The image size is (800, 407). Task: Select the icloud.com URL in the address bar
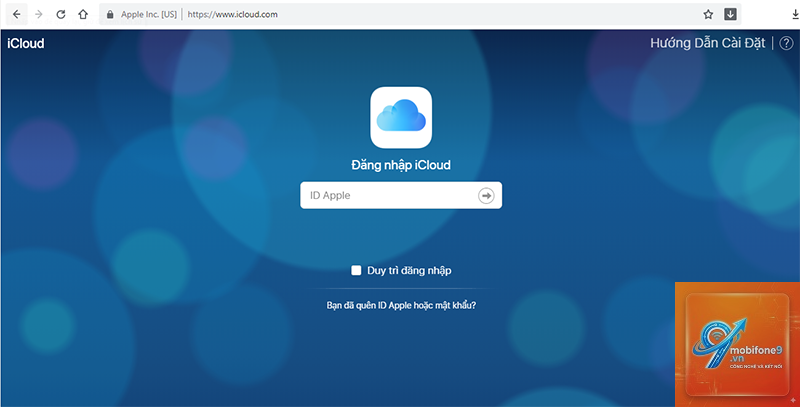point(233,14)
